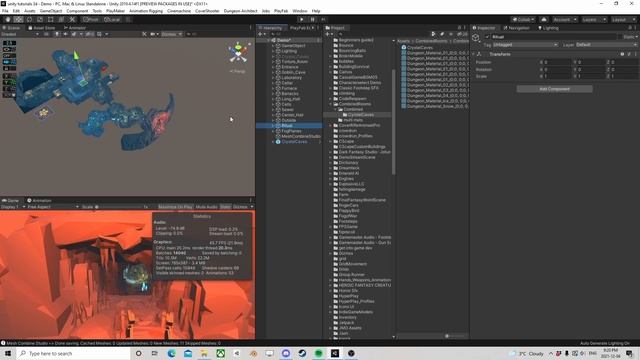Image resolution: width=640 pixels, height=360 pixels.
Task: Open Scene view Gizmos dropdown
Action: point(171,34)
